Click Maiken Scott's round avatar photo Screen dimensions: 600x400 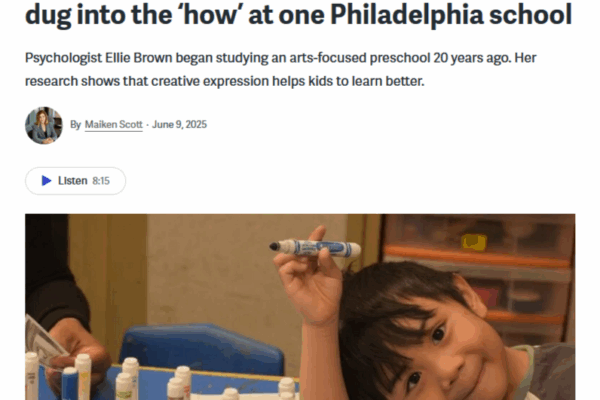[x=44, y=125]
